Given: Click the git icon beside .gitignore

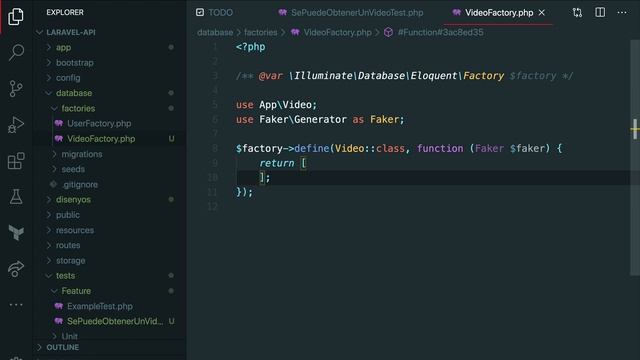Looking at the screenshot, I should pos(53,184).
